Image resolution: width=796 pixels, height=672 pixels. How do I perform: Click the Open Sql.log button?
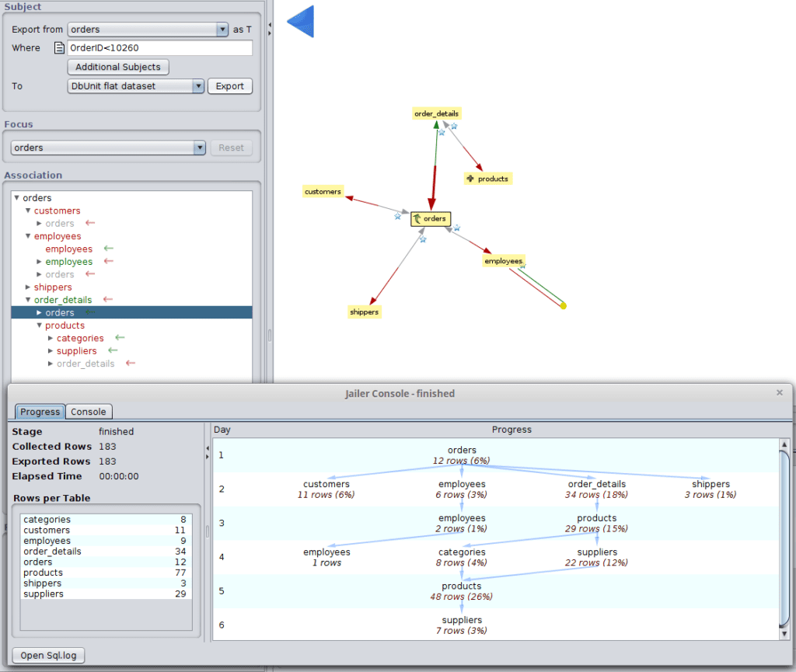(x=48, y=655)
